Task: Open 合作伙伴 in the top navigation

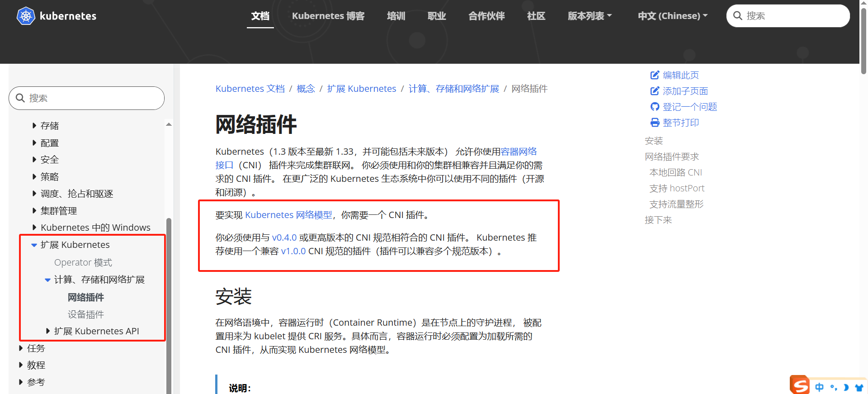Action: [x=486, y=16]
